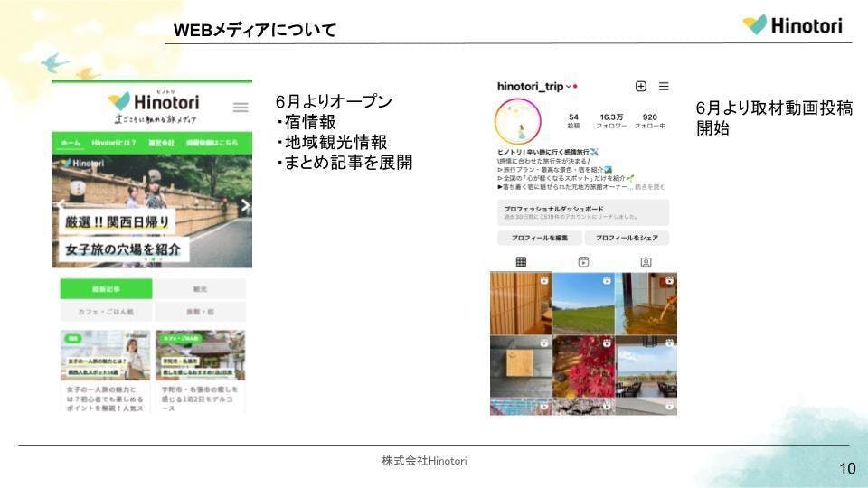This screenshot has width=868, height=488.
Task: Tap the Instagram create post plus icon
Action: click(x=641, y=87)
